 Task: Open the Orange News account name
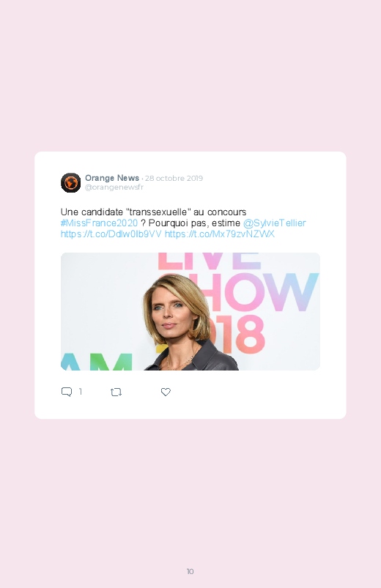(x=112, y=178)
